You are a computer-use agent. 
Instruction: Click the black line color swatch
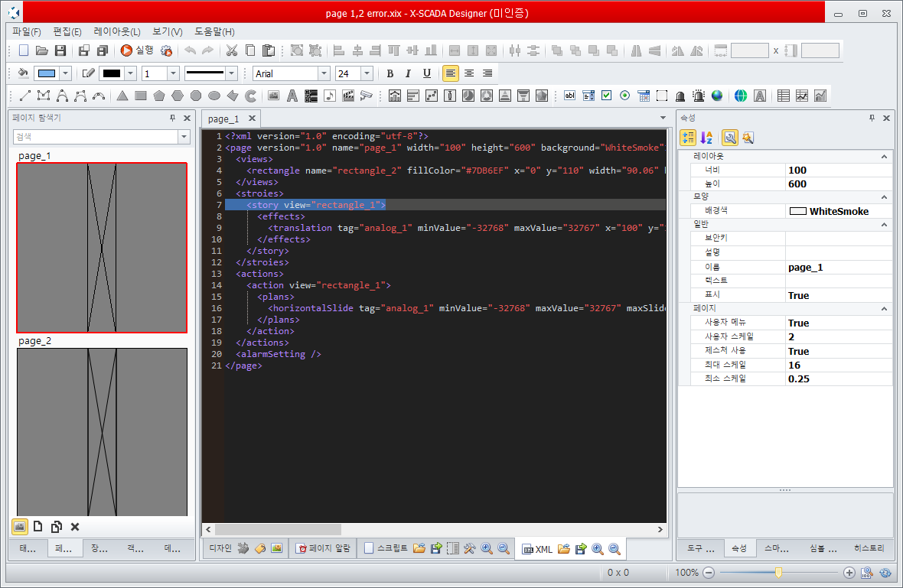[x=112, y=73]
